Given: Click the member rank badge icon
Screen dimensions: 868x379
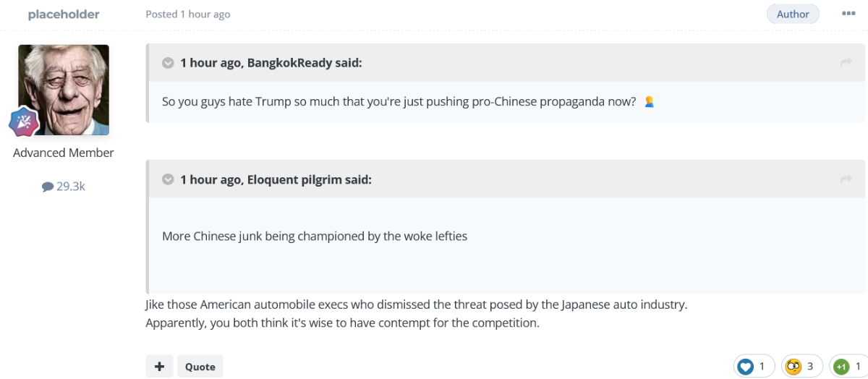Looking at the screenshot, I should point(23,122).
